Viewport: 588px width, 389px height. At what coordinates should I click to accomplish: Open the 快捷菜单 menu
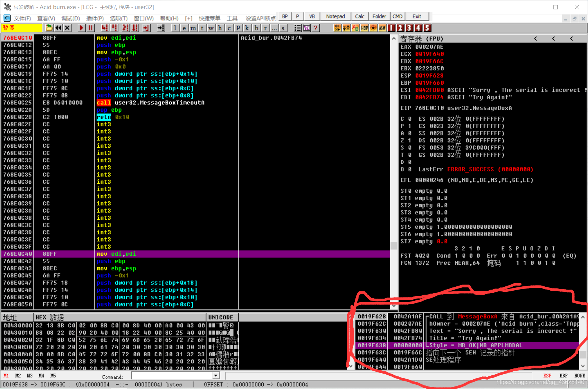tap(209, 18)
